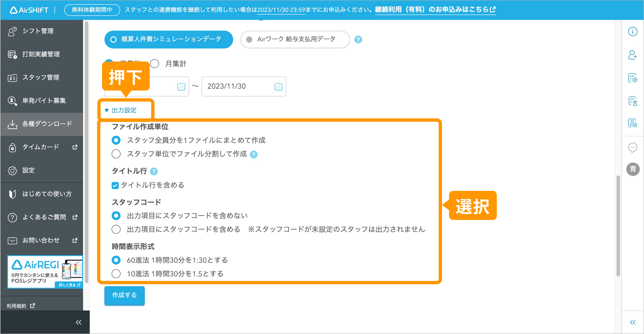The width and height of the screenshot is (644, 334).
Task: Open よくあるご質問 link
Action: (x=41, y=217)
